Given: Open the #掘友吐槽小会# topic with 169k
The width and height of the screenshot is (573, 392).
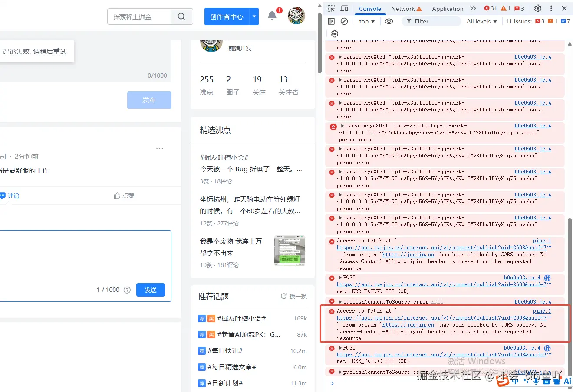Looking at the screenshot, I should [x=241, y=318].
